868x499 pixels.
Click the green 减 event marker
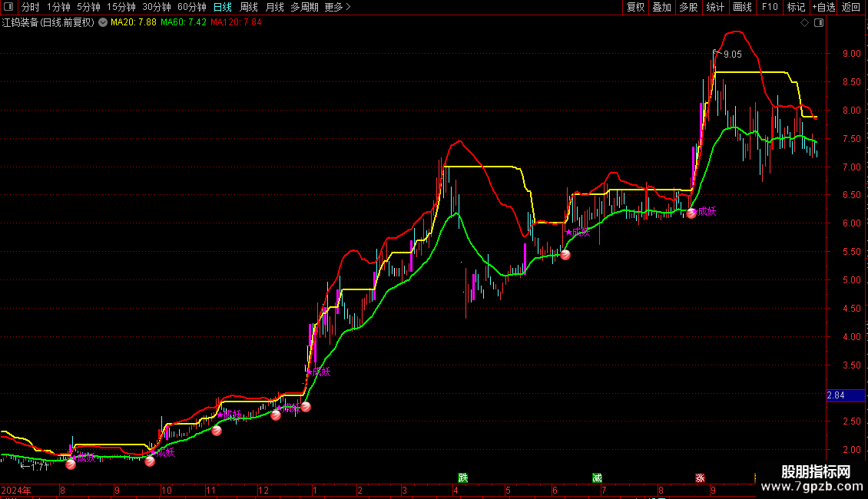click(597, 478)
